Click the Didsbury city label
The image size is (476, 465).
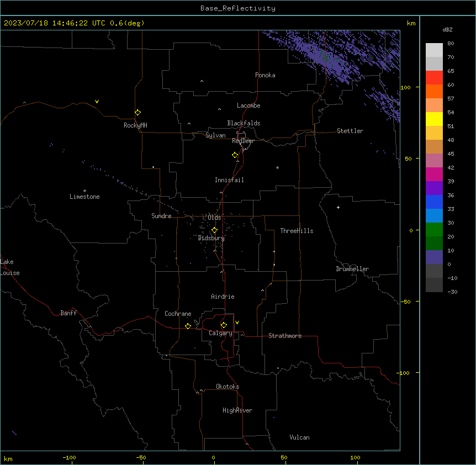tap(211, 238)
